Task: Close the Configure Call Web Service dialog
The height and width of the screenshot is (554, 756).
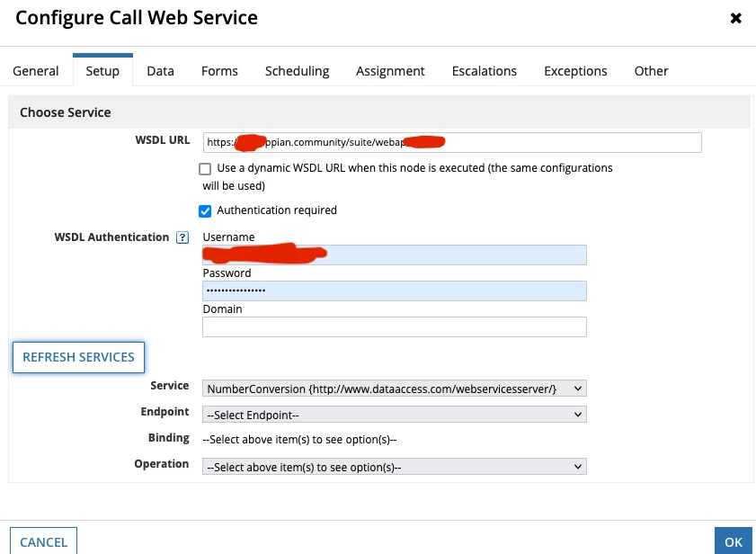Action: 735,18
